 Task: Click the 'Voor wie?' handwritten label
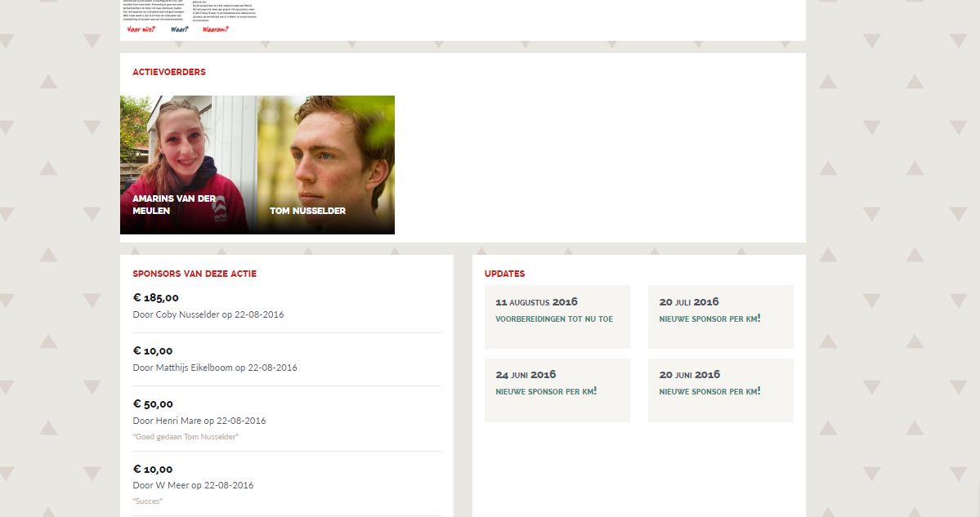coord(141,29)
